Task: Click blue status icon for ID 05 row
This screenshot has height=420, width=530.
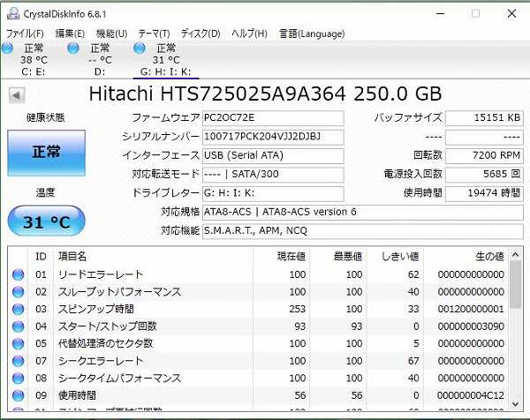Action: pyautogui.click(x=18, y=343)
